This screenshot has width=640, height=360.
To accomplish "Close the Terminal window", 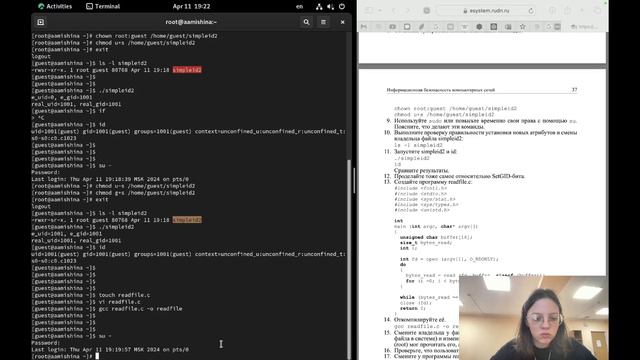I will [x=342, y=22].
